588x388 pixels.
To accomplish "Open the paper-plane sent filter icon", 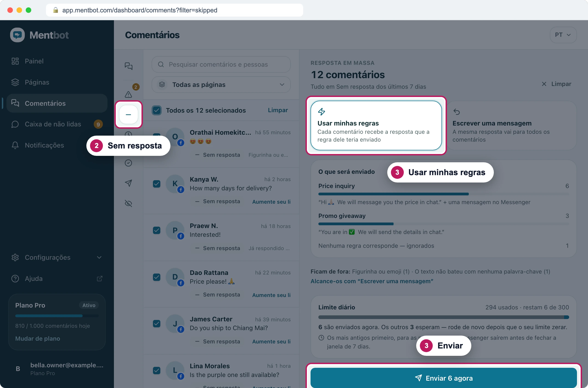I will [x=128, y=183].
